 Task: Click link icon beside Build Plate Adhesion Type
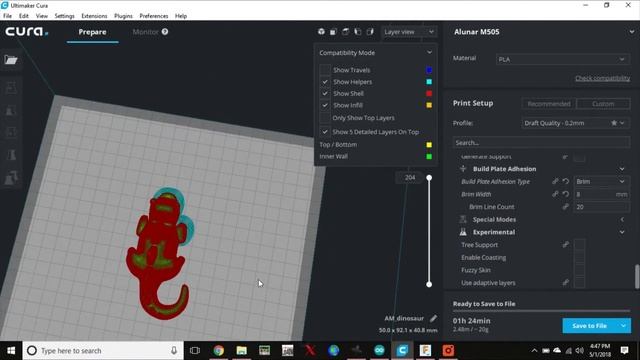point(555,181)
